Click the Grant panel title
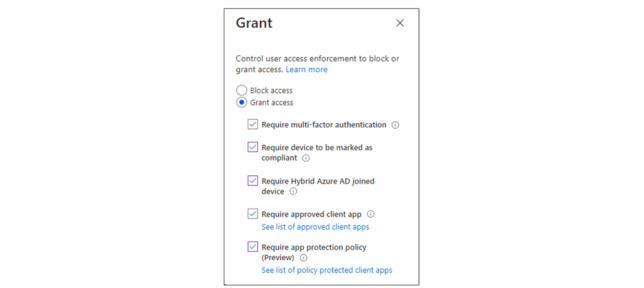 coord(254,23)
